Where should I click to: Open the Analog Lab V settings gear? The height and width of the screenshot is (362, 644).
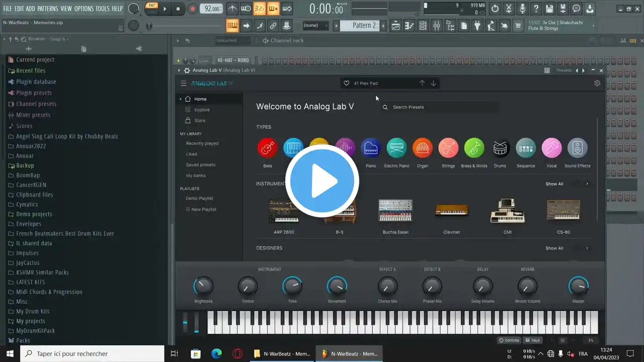coord(597,83)
